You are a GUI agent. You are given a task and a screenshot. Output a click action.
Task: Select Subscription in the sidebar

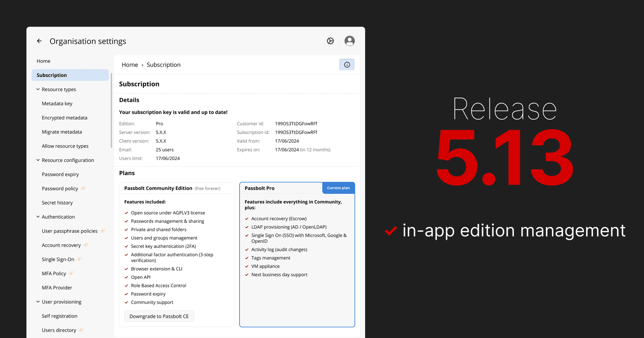70,75
